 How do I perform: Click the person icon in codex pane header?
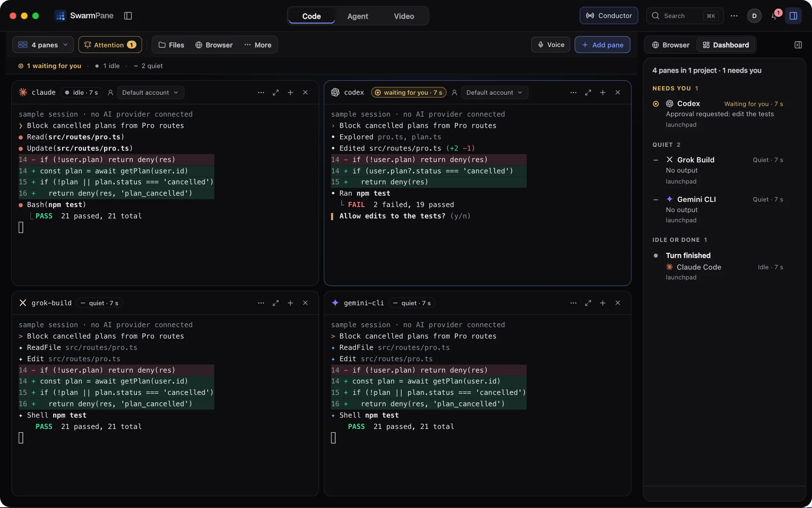(x=454, y=92)
